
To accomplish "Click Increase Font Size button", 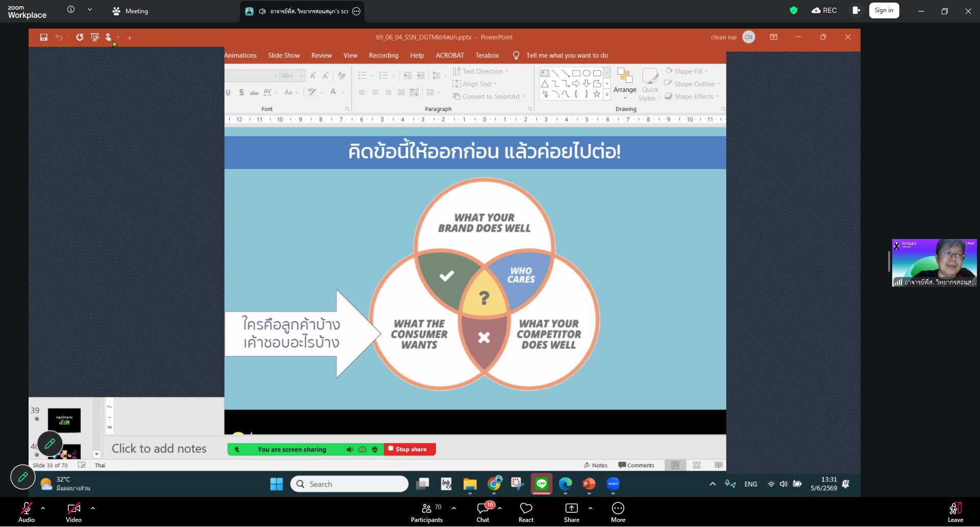I will click(x=313, y=76).
